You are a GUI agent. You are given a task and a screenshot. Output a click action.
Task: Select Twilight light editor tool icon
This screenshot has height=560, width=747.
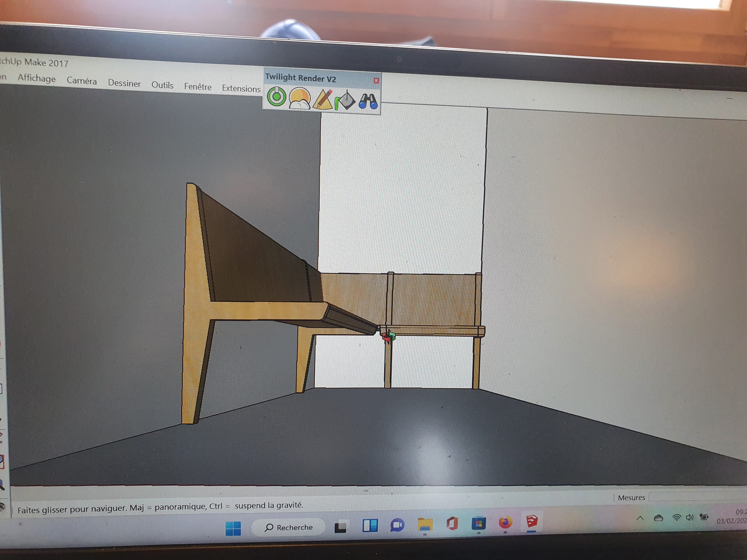[x=345, y=100]
